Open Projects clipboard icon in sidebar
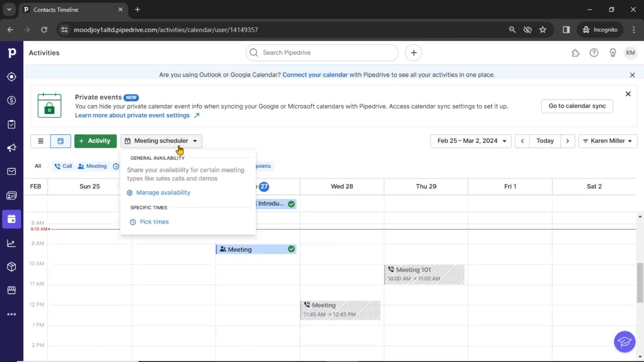Viewport: 644px width, 362px height. point(12,124)
